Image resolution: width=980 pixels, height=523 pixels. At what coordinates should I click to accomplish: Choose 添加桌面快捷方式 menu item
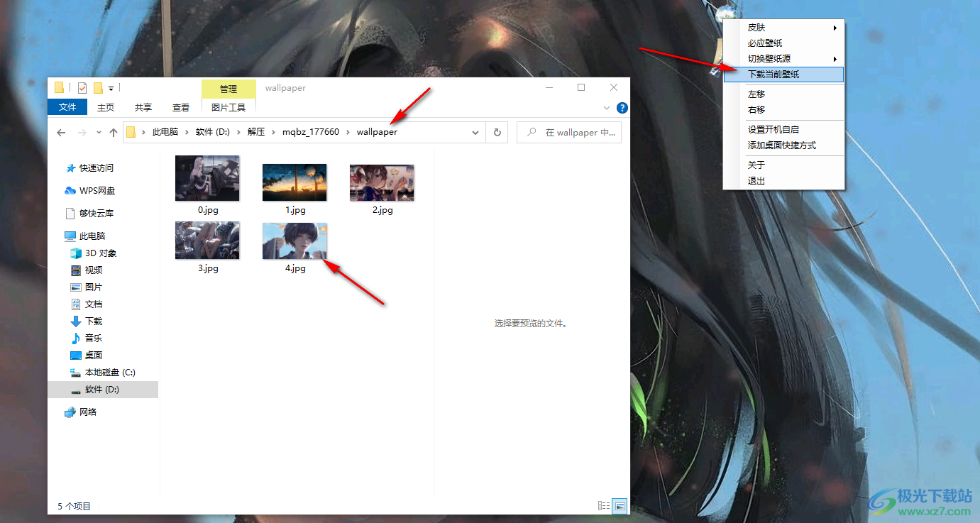click(783, 145)
